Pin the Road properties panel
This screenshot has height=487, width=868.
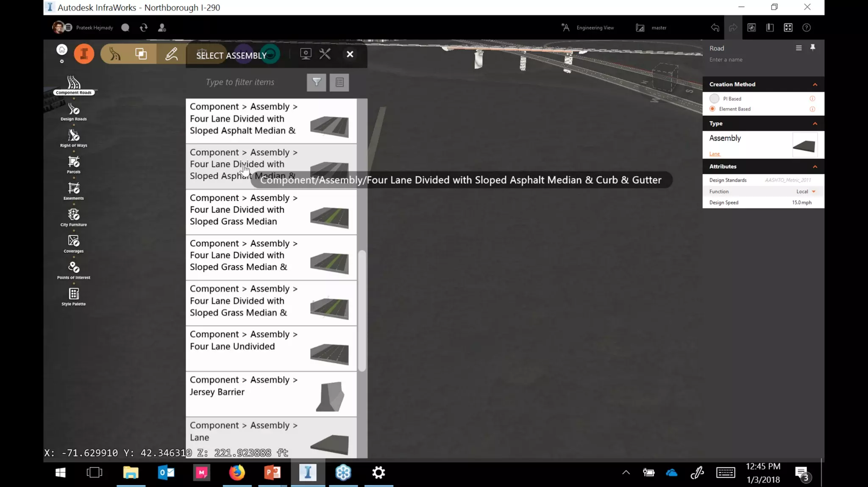point(812,47)
